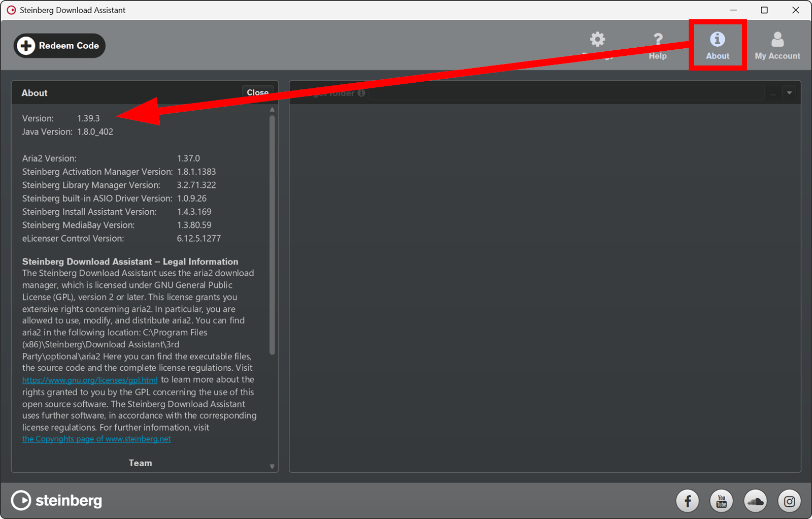
Task: Click the Java Version value 1.8.0_402
Action: point(95,132)
